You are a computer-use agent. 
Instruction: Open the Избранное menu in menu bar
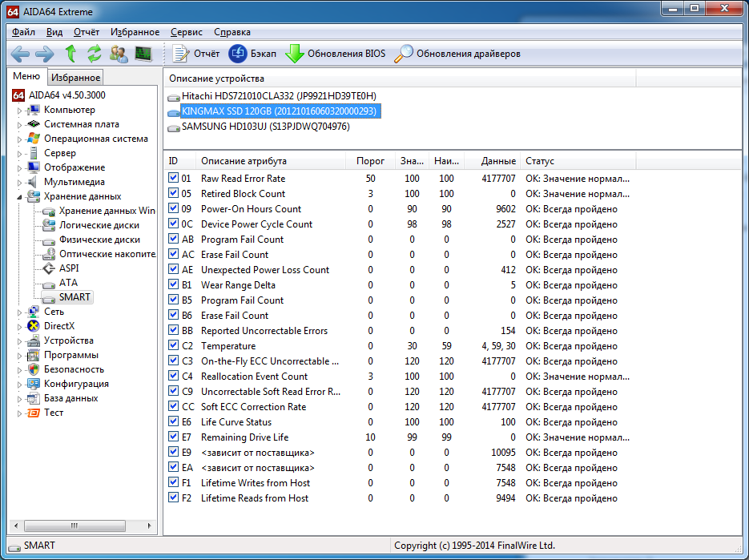pyautogui.click(x=135, y=32)
